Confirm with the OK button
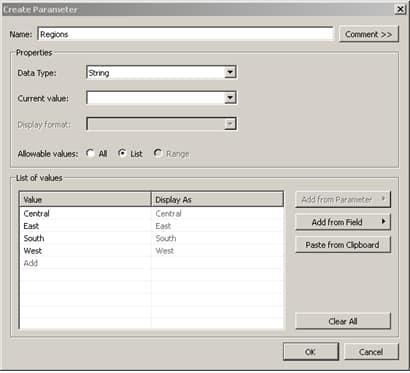 tap(311, 352)
